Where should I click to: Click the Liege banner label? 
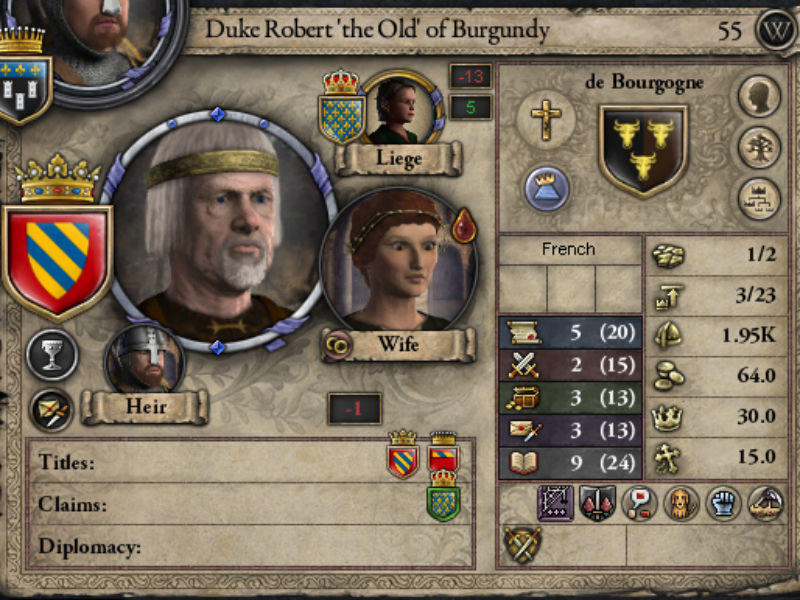point(398,159)
